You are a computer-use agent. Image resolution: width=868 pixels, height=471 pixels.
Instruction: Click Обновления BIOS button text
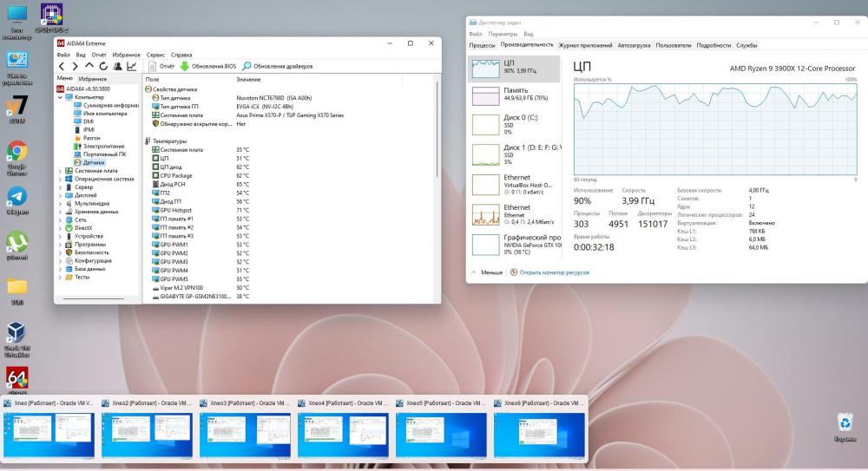(x=214, y=67)
